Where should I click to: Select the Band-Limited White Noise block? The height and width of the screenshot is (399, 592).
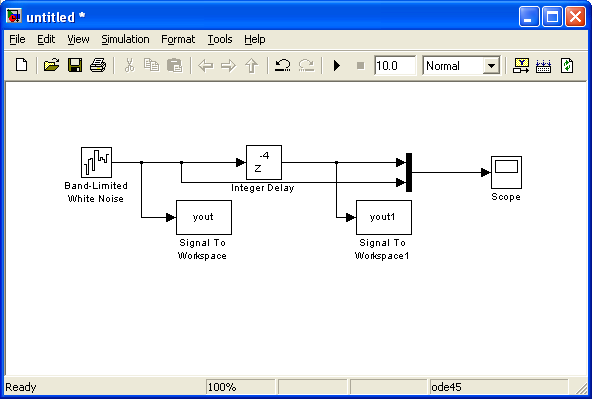(x=96, y=162)
